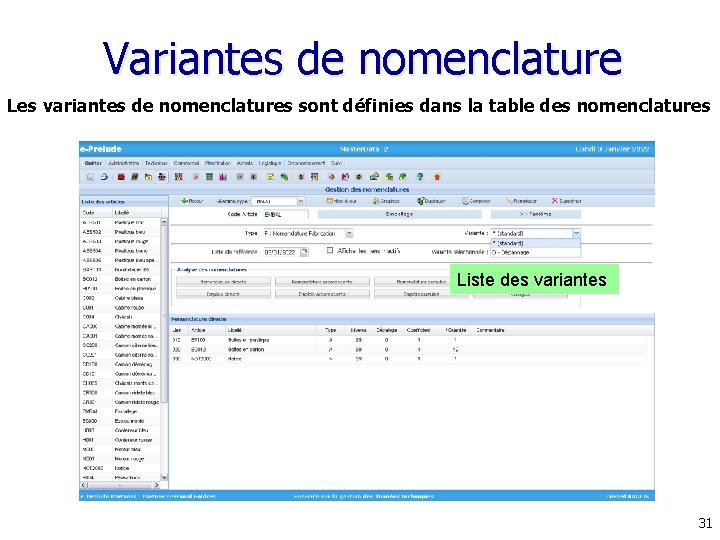Viewport: 720px width, 540px height.
Task: Open the calendar picker beside Date de référence
Action: [x=304, y=252]
